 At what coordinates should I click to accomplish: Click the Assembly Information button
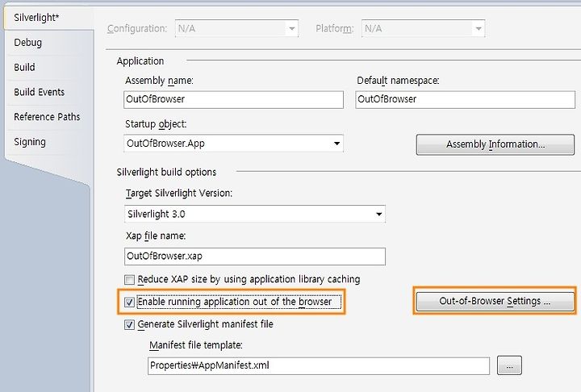click(x=495, y=144)
